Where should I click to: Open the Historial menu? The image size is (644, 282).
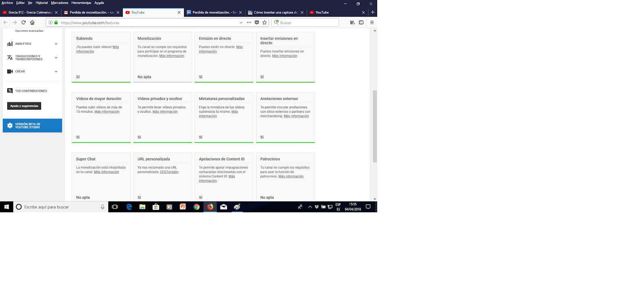pos(41,3)
